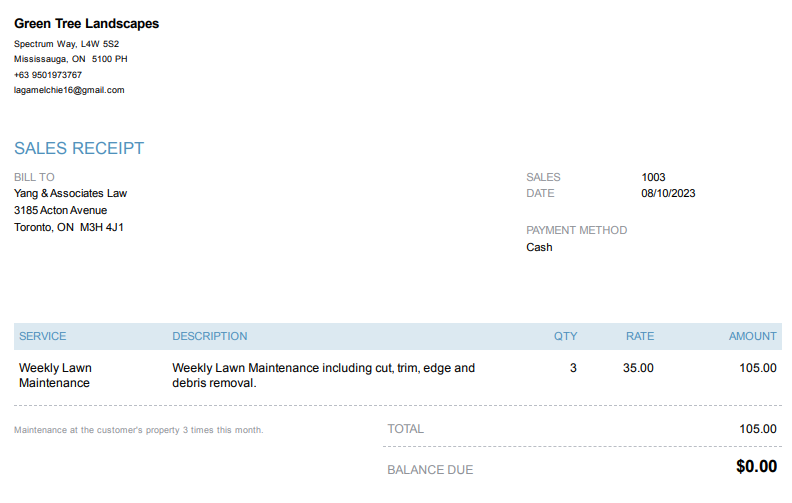Click the AMOUNT column header

[x=752, y=336]
